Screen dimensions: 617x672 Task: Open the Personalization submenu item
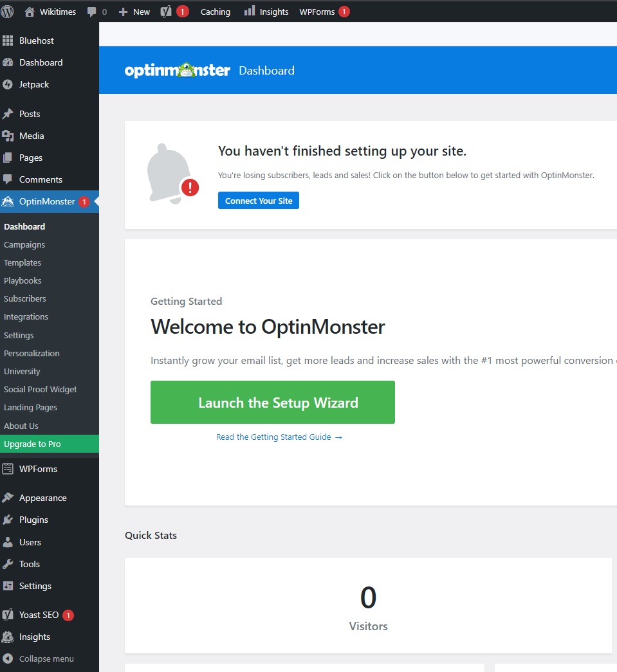[32, 354]
